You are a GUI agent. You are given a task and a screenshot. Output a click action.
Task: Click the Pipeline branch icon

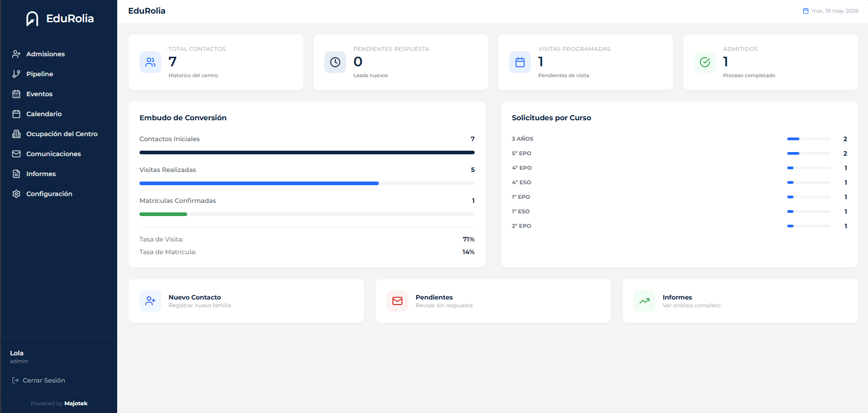click(16, 74)
